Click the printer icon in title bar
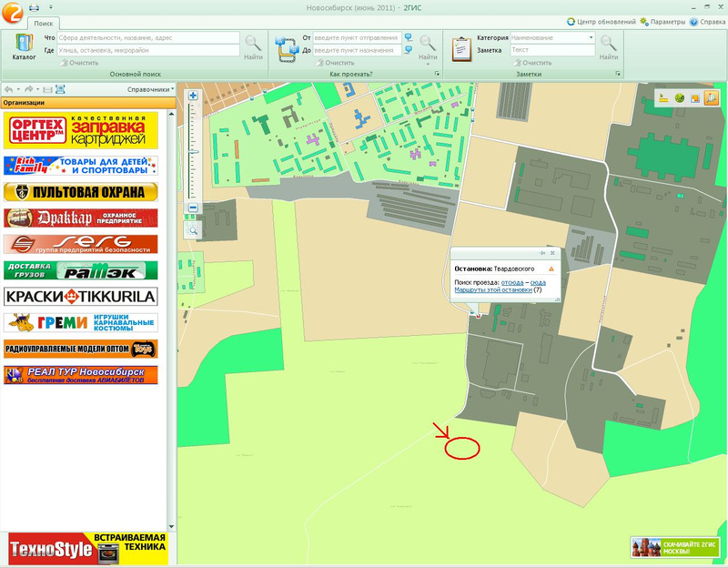 point(34,7)
